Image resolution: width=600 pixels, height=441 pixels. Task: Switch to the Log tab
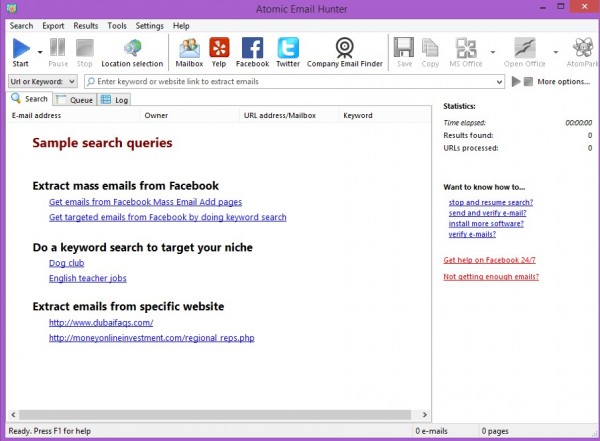pos(114,100)
